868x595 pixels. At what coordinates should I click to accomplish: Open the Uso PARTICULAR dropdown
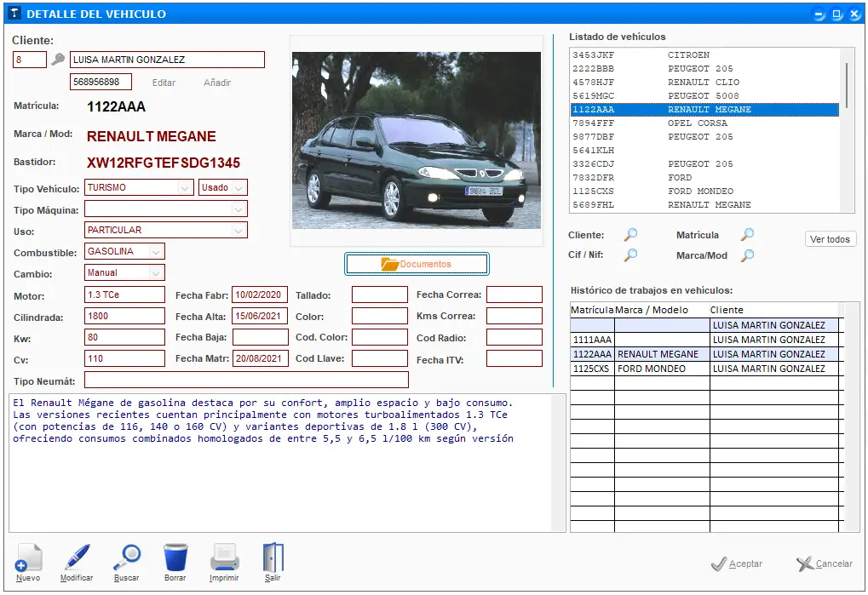(239, 231)
